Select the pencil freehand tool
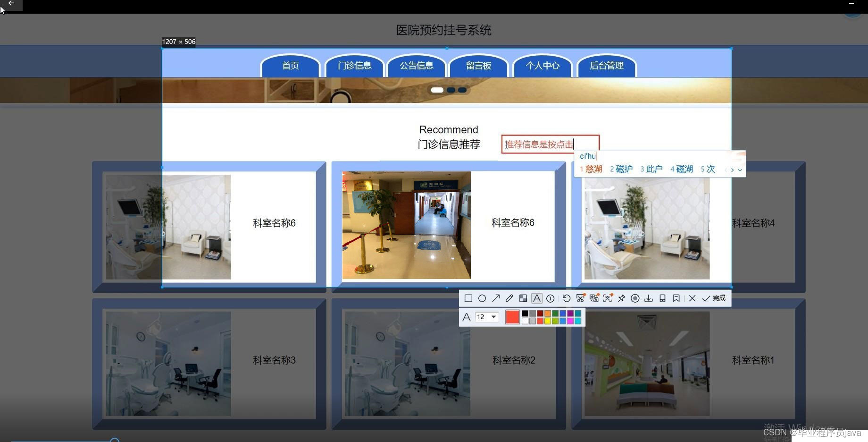This screenshot has width=868, height=442. tap(509, 298)
